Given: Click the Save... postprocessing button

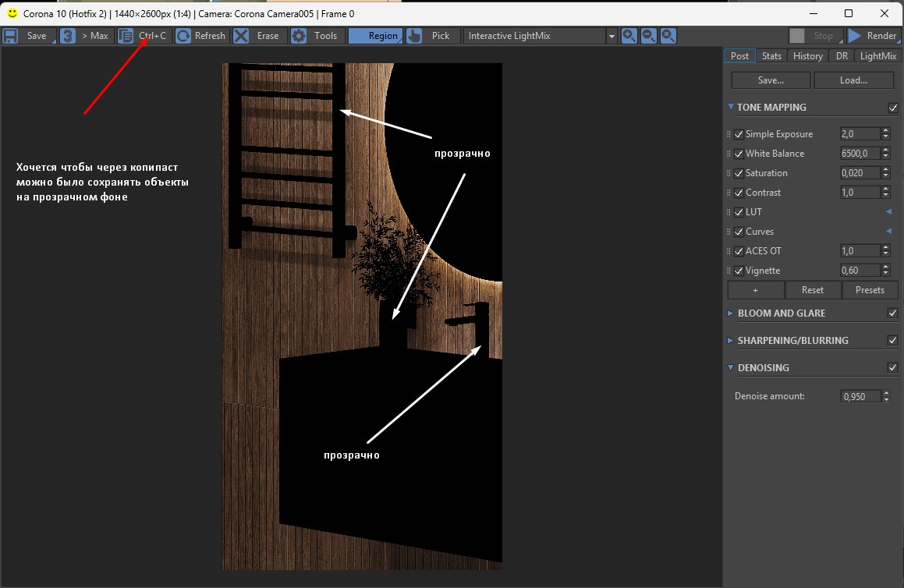Looking at the screenshot, I should pyautogui.click(x=771, y=80).
